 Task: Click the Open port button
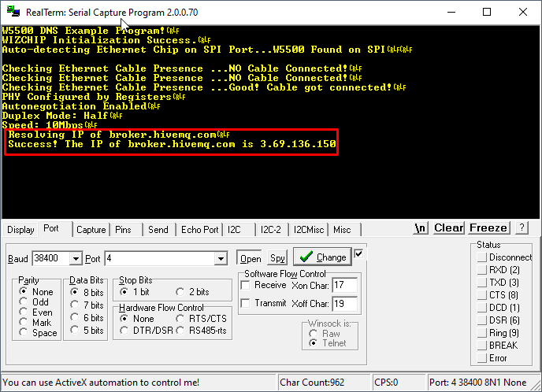pos(251,258)
